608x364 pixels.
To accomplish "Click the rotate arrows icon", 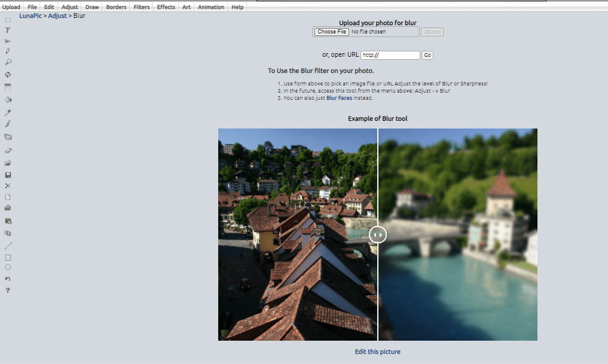I will (x=8, y=75).
